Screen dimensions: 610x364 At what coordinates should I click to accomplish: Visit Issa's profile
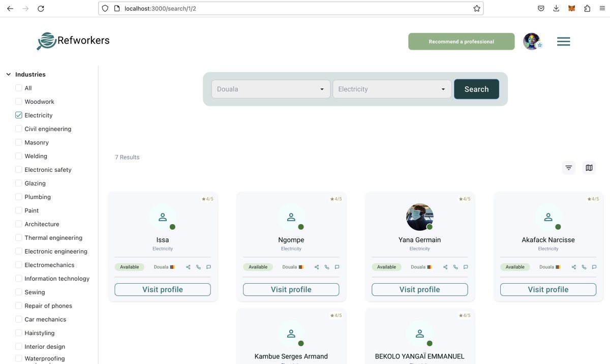[163, 289]
